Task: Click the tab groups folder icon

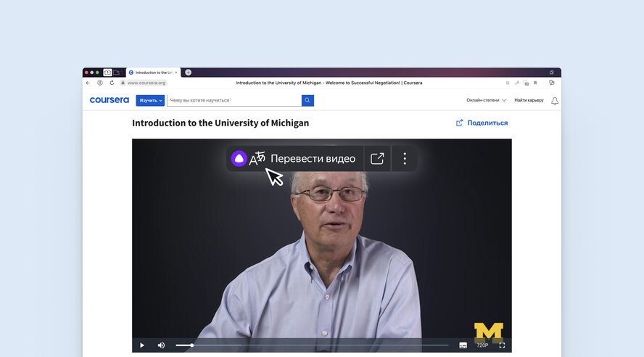Action: 117,73
